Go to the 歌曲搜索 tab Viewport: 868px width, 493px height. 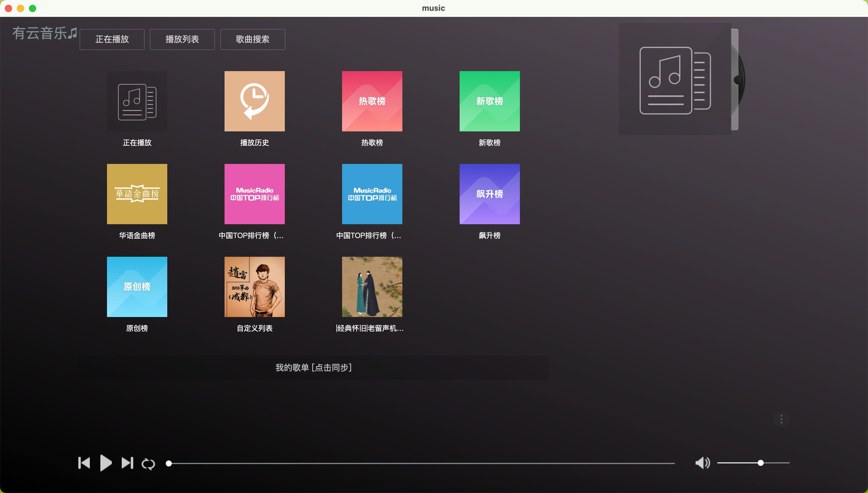(253, 39)
